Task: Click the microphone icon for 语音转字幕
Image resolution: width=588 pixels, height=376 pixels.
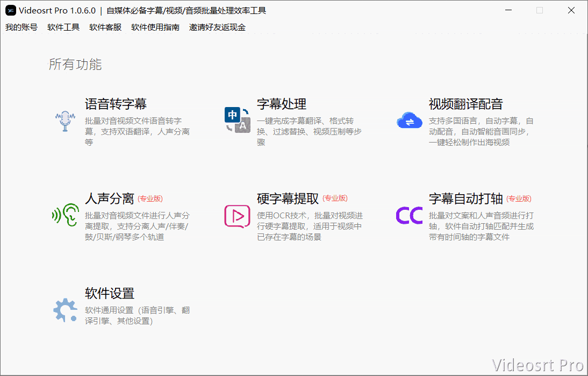Action: pos(65,121)
